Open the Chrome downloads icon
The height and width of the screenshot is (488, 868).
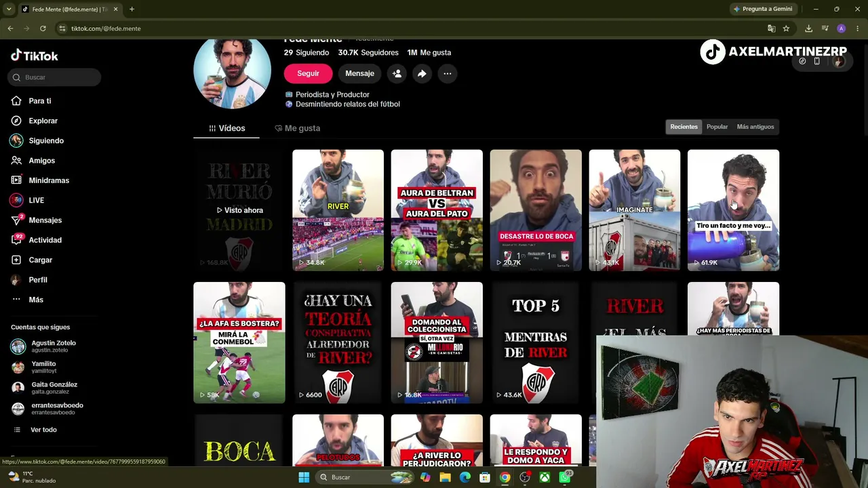click(x=808, y=28)
